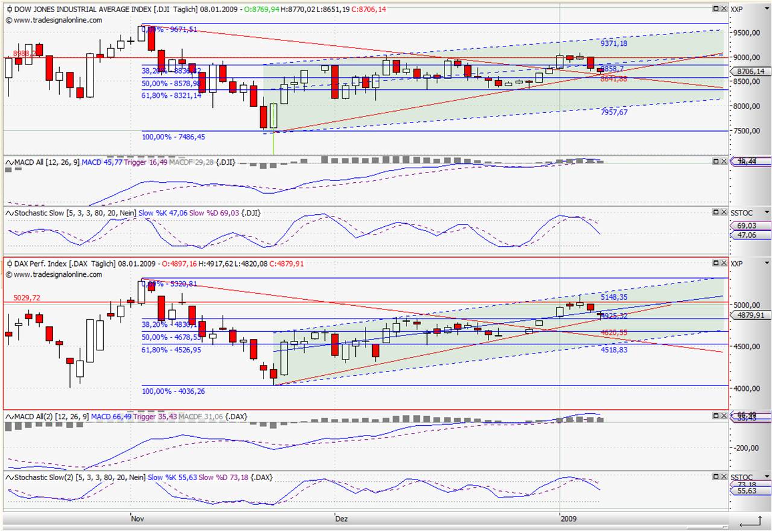The width and height of the screenshot is (772, 532).
Task: Click the 4879,91 close price marker on DAX scale
Action: pyautogui.click(x=750, y=315)
